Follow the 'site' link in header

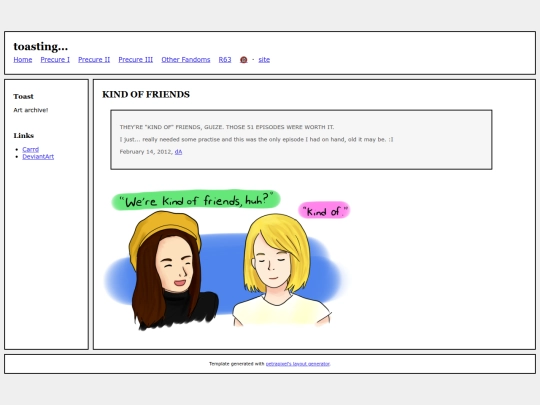click(264, 60)
